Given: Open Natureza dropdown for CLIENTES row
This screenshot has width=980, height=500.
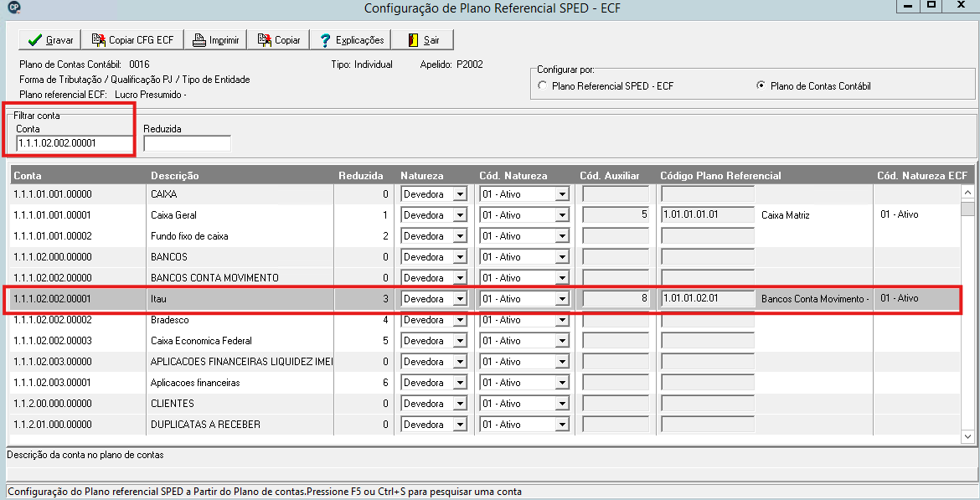Looking at the screenshot, I should click(461, 404).
